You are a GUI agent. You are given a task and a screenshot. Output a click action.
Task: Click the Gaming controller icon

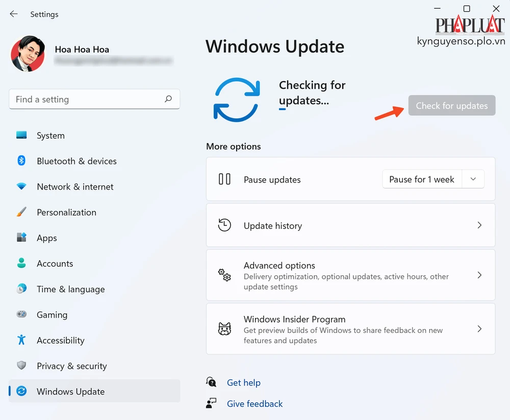[x=21, y=314]
